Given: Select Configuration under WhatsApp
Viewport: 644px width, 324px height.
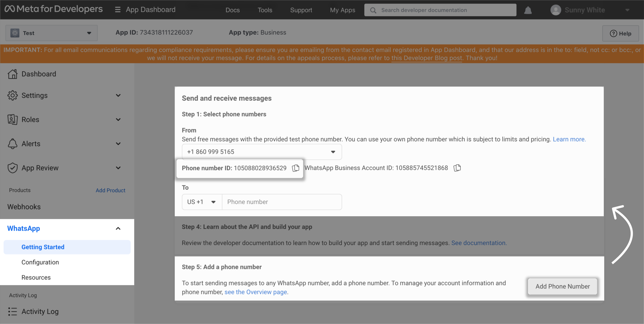Looking at the screenshot, I should pyautogui.click(x=40, y=262).
